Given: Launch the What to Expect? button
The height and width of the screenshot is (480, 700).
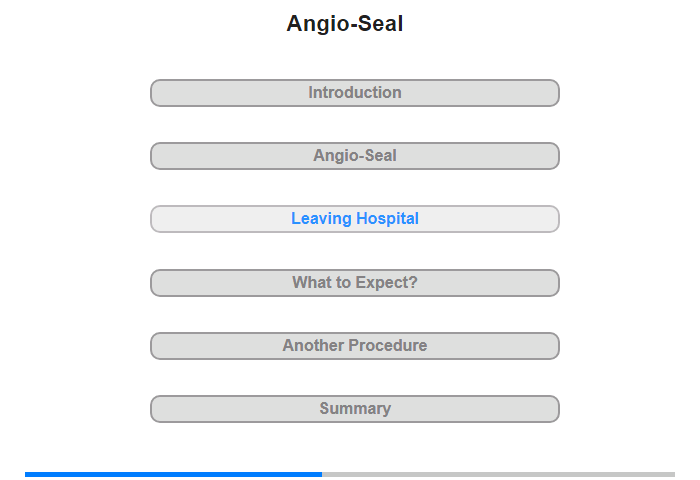Looking at the screenshot, I should pos(354,283).
